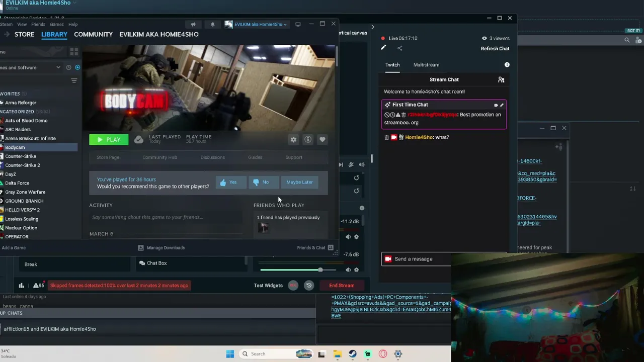
Task: Go to the Steam Store tab
Action: [x=24, y=34]
